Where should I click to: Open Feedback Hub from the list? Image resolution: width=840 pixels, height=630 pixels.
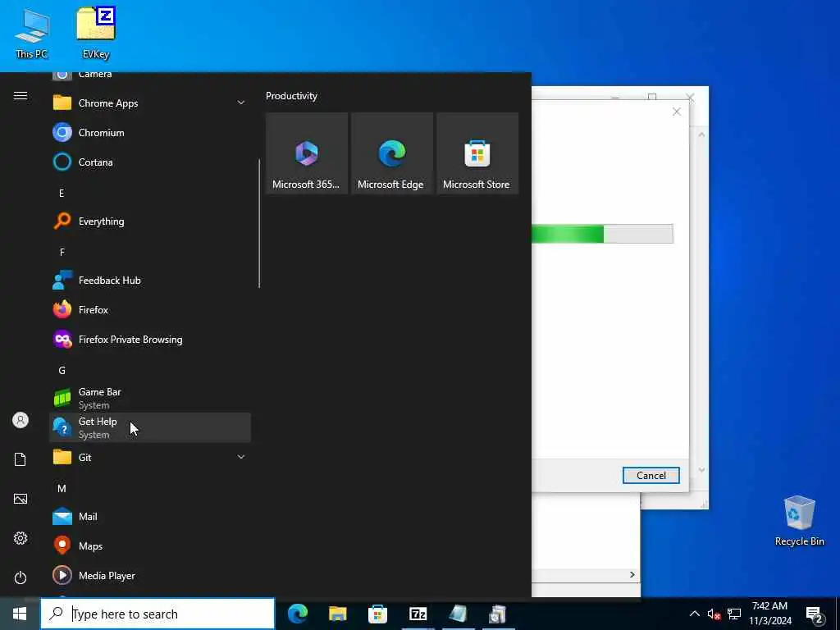[x=150, y=281]
